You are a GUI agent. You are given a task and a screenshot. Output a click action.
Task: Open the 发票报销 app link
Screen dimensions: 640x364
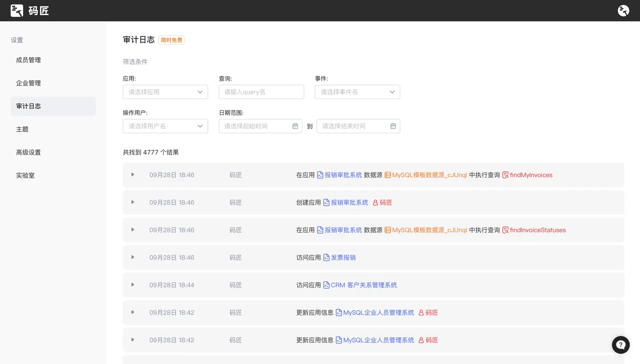(x=343, y=258)
